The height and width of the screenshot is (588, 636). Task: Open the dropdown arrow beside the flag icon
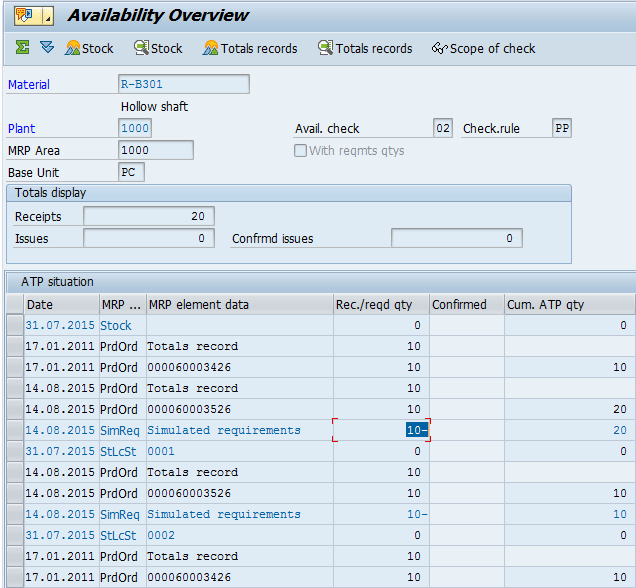tap(48, 16)
